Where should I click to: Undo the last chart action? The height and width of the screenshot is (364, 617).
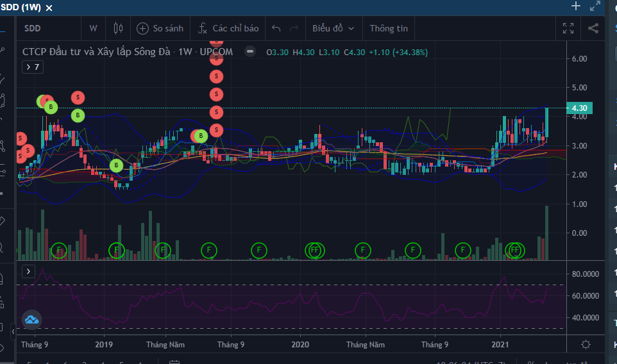[276, 28]
